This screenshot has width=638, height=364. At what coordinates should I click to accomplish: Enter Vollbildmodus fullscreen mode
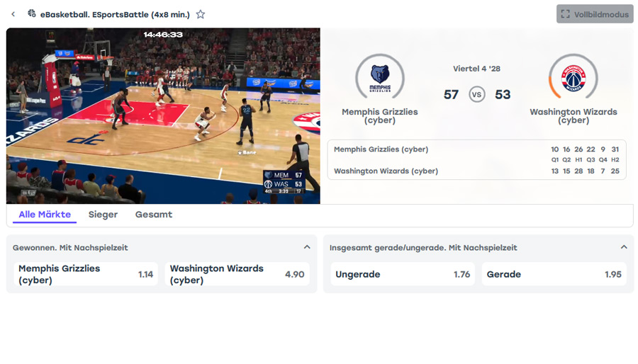pyautogui.click(x=595, y=14)
